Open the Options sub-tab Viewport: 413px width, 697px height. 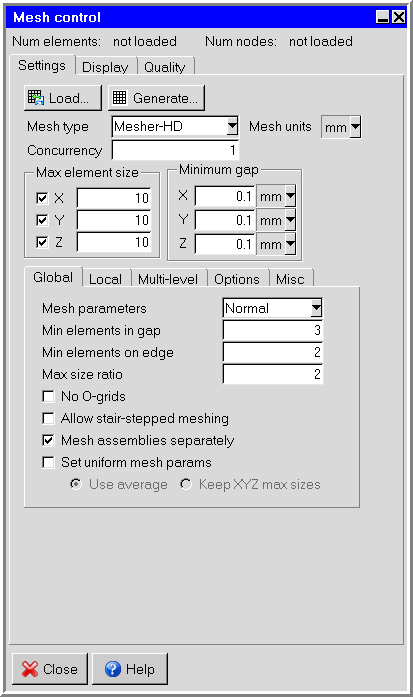coord(237,279)
